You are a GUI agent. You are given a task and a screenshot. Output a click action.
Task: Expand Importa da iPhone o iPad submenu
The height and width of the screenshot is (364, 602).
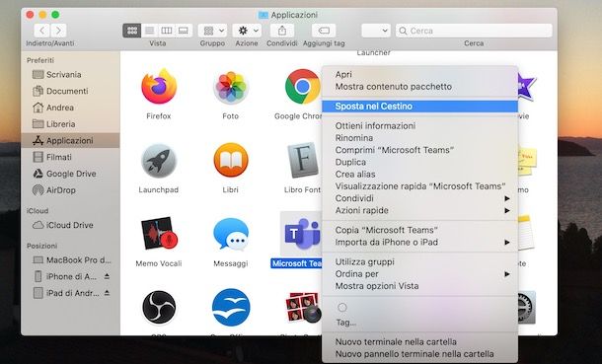pos(420,242)
